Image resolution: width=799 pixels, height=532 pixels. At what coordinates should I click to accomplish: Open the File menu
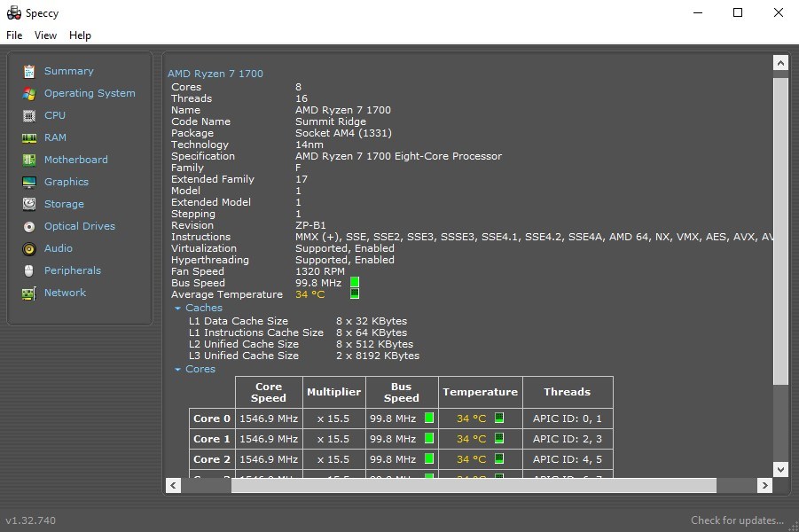click(14, 35)
